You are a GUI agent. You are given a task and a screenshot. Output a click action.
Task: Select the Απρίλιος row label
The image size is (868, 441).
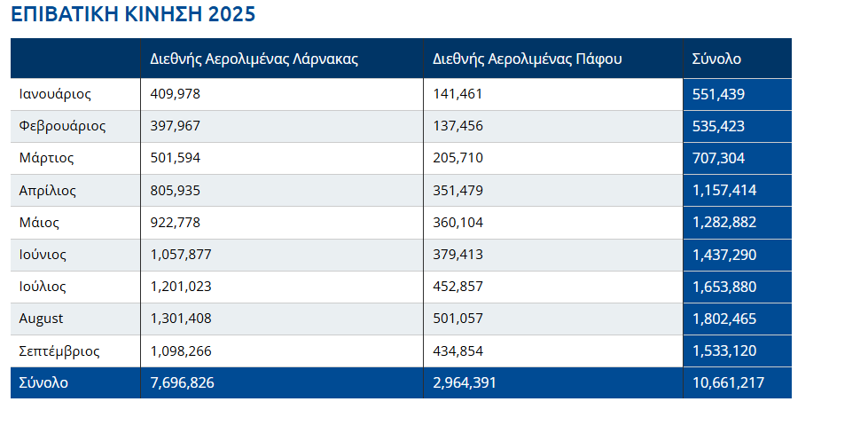(48, 190)
